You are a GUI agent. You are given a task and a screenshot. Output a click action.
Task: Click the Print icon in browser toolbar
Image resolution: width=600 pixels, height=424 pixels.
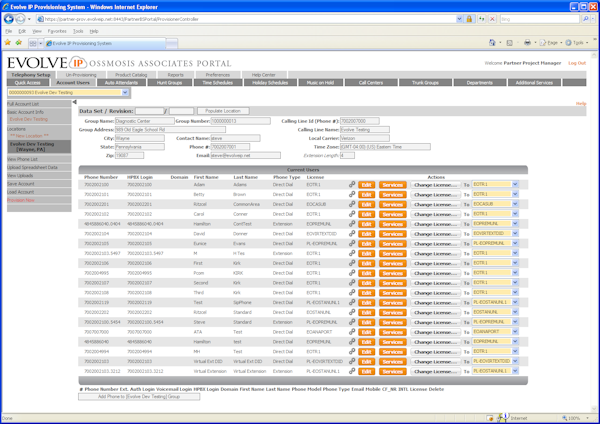tap(527, 42)
